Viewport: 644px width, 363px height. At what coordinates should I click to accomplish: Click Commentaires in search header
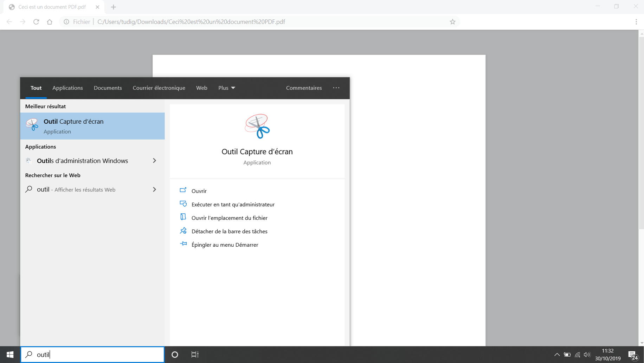tap(304, 88)
